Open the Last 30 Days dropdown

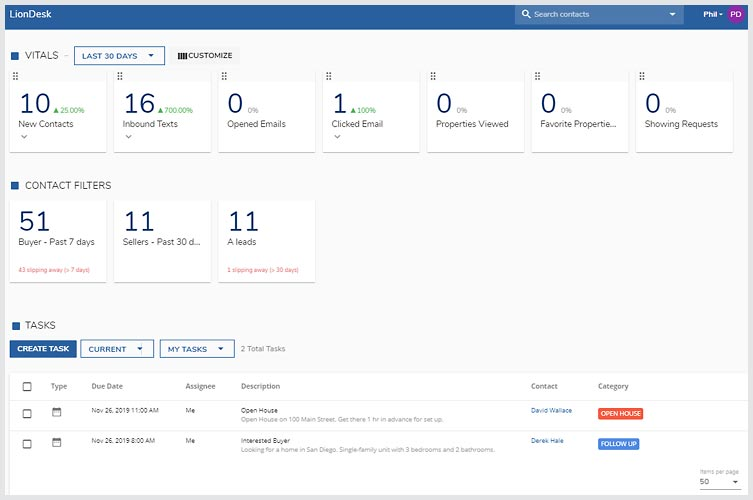click(119, 56)
